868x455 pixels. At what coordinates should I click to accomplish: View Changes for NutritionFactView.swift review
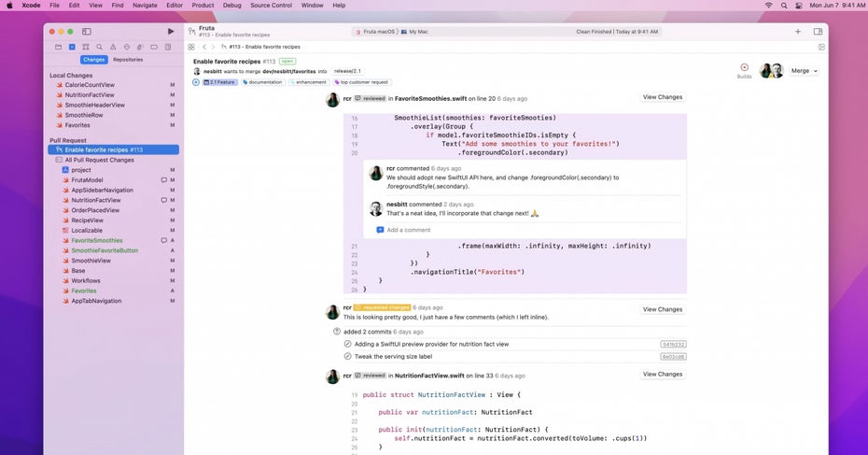tap(663, 374)
